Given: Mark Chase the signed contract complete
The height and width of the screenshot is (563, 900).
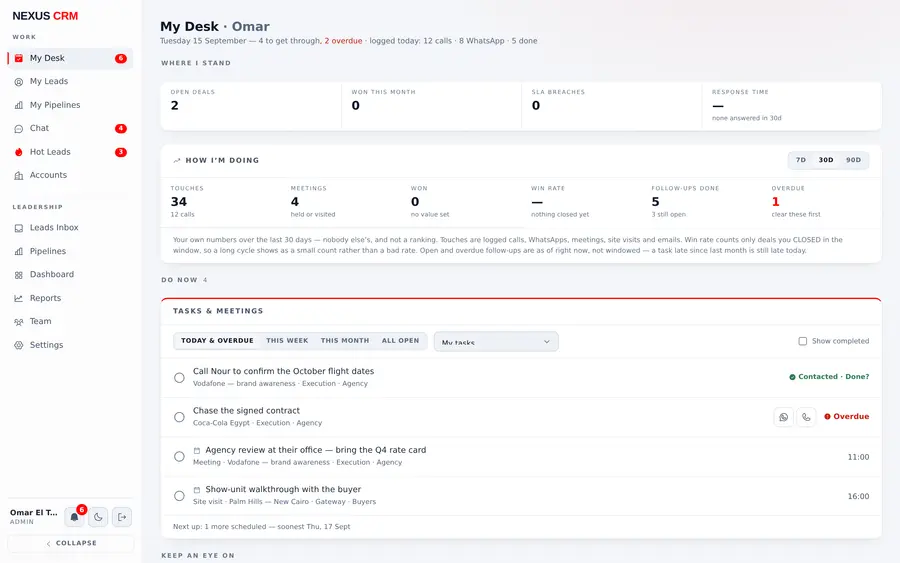Looking at the screenshot, I should 179,417.
